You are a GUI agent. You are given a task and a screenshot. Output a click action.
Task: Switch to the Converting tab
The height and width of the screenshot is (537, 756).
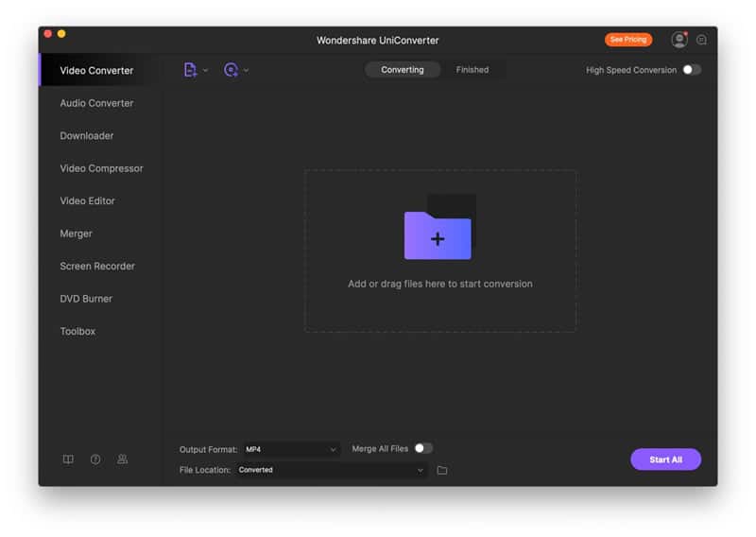pyautogui.click(x=403, y=70)
